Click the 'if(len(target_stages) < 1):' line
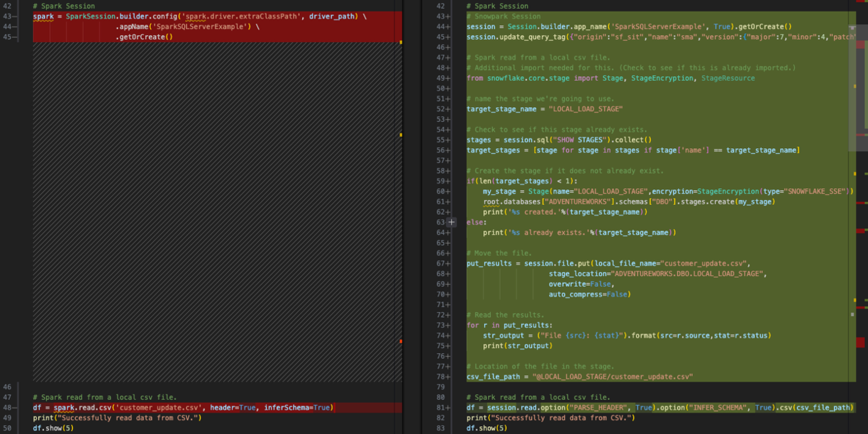 522,181
